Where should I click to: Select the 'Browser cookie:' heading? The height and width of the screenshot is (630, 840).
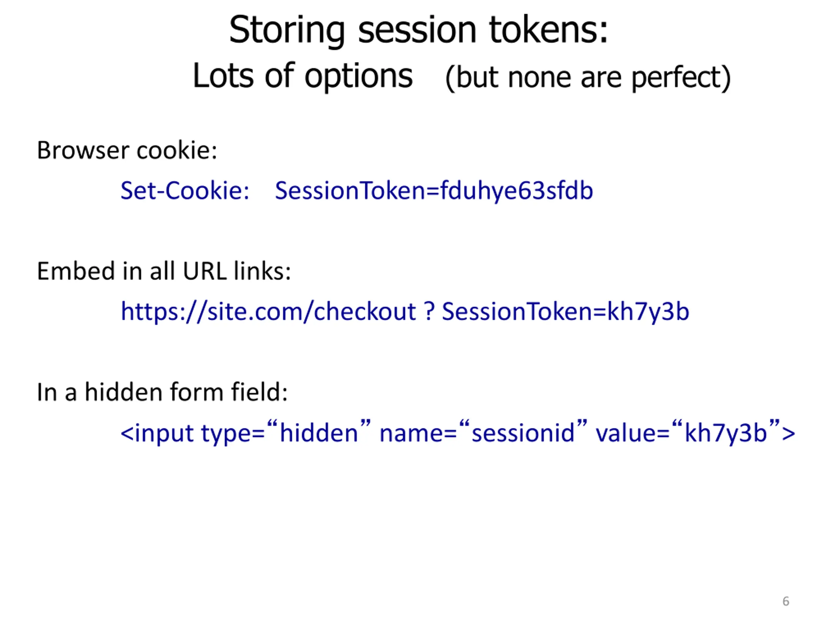(x=127, y=150)
